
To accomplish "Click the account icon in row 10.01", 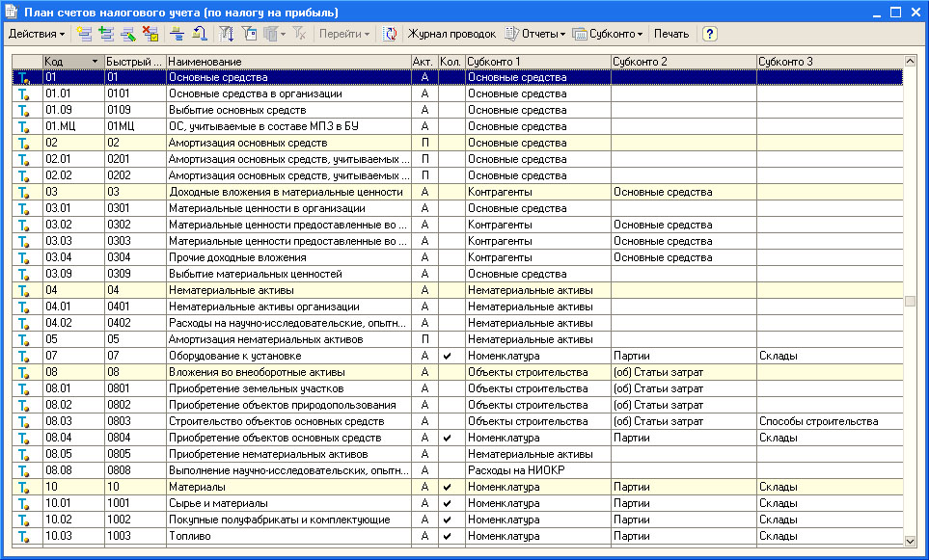I will pyautogui.click(x=24, y=504).
